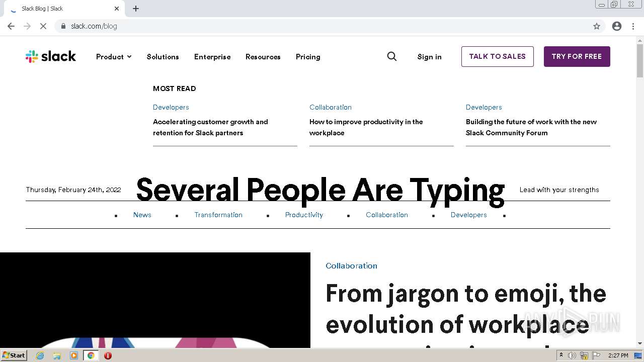
Task: Close the Slack Blog tab
Action: coord(117,9)
